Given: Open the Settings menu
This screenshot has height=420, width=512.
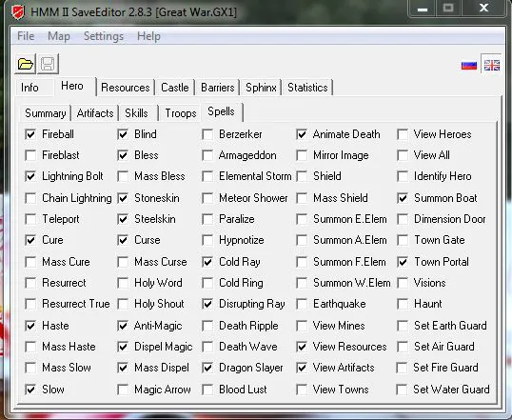Looking at the screenshot, I should click(x=104, y=36).
